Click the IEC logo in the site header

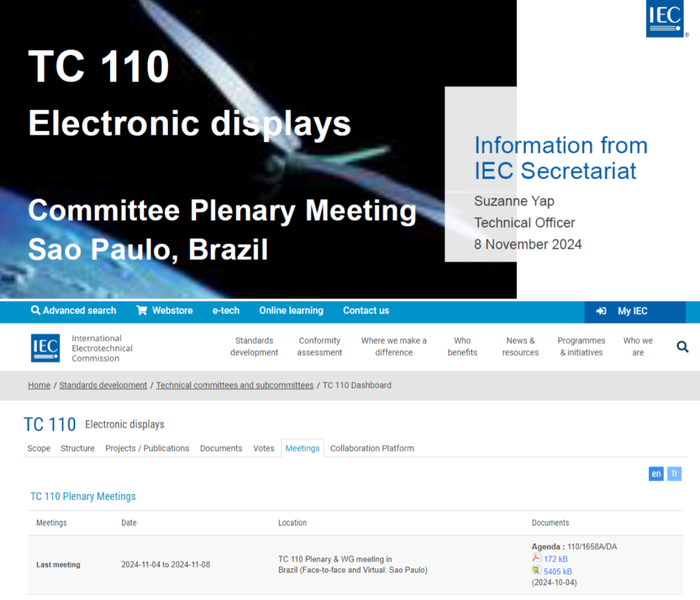coord(45,348)
